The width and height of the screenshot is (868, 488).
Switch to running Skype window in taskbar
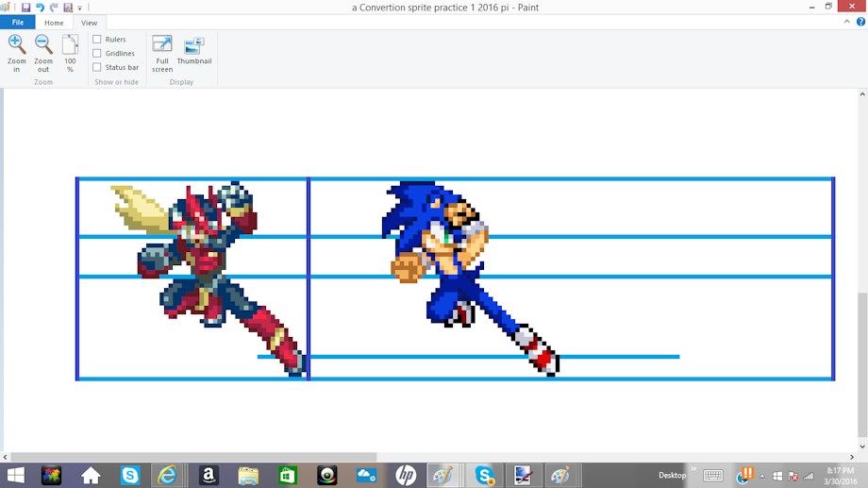(484, 476)
